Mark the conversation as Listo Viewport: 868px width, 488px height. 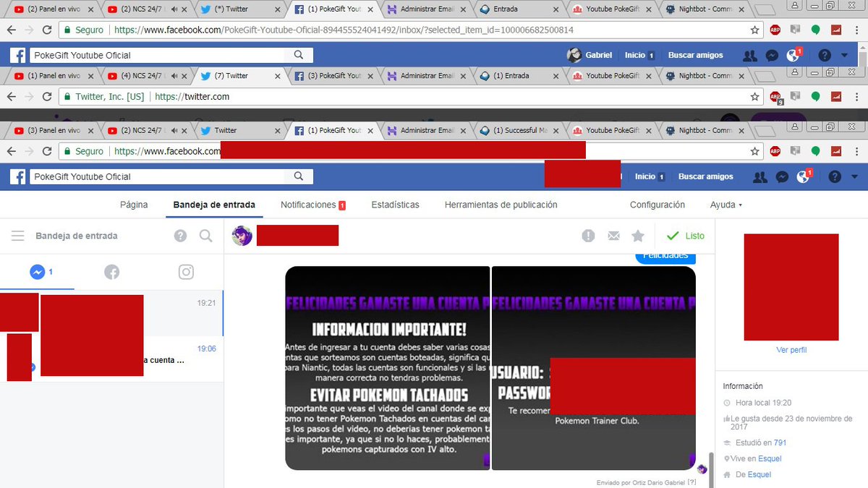coord(686,236)
